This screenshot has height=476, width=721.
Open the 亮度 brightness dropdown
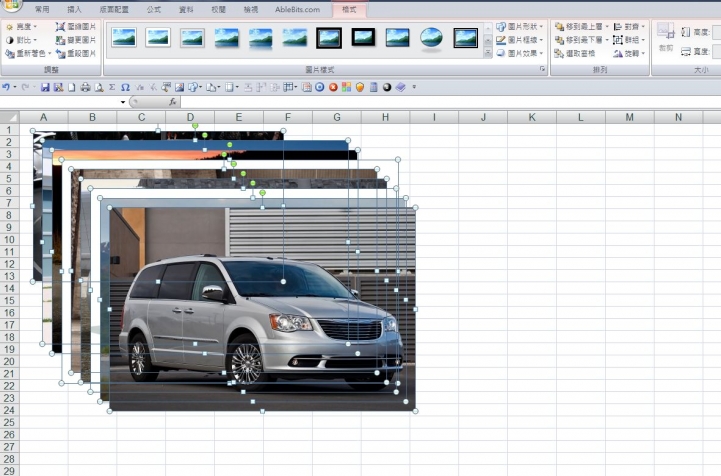[21, 27]
